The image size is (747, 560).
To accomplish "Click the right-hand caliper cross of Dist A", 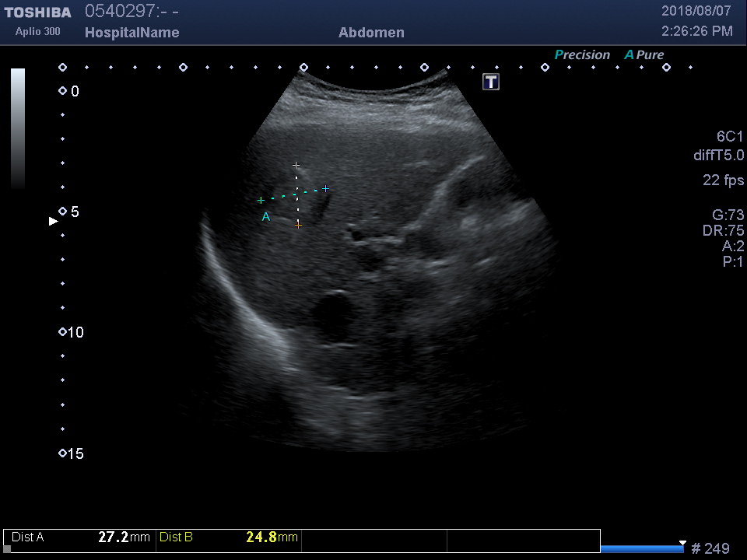I will click(x=325, y=188).
